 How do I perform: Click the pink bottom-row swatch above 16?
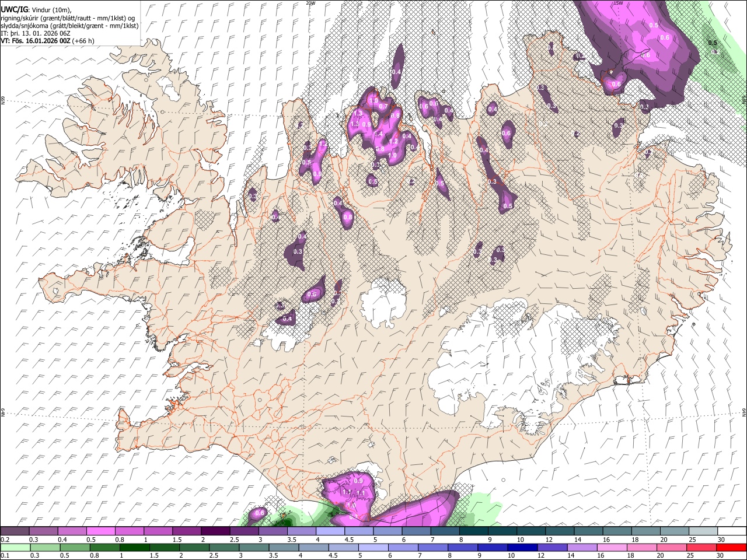(x=612, y=547)
